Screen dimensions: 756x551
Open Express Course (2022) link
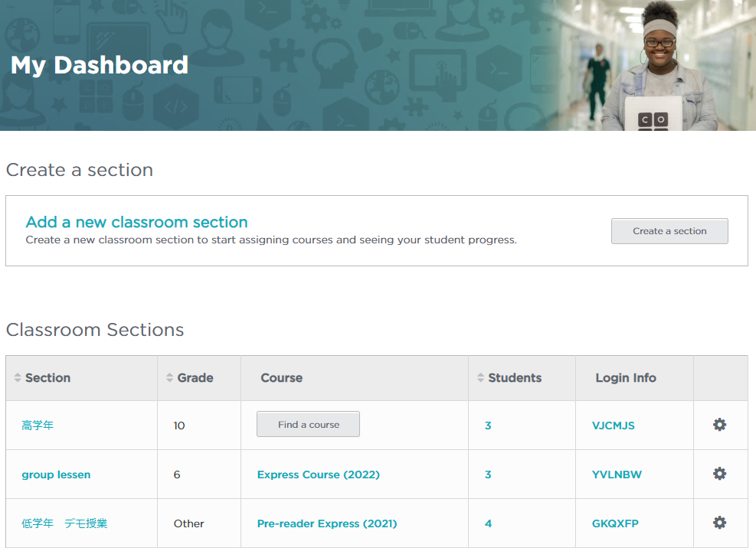tap(318, 474)
